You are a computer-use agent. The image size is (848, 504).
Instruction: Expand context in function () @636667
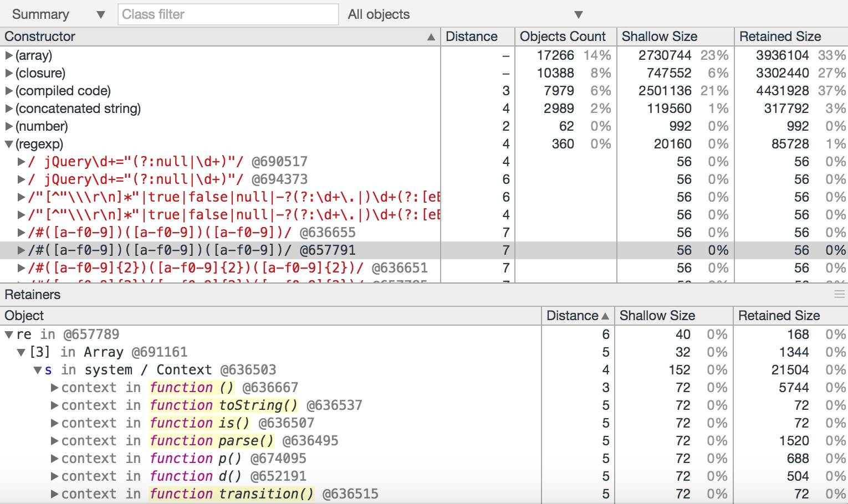[54, 388]
